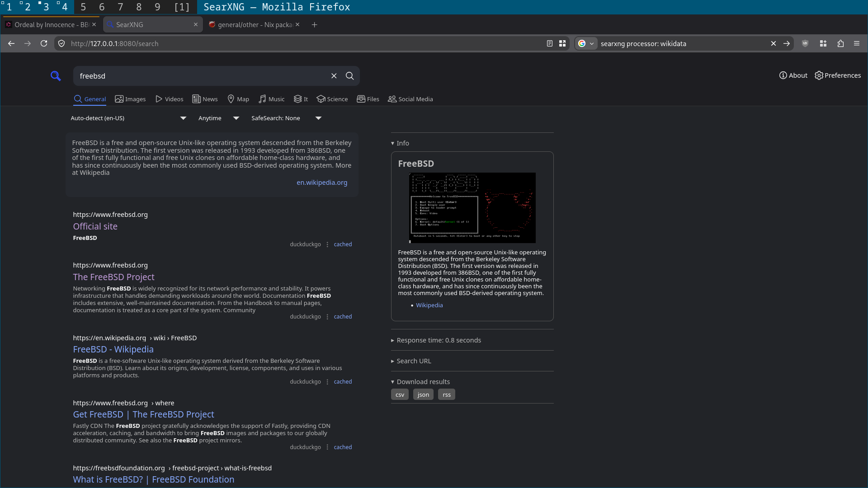
Task: Submit the SearXNG search with magnifier button
Action: (x=350, y=76)
